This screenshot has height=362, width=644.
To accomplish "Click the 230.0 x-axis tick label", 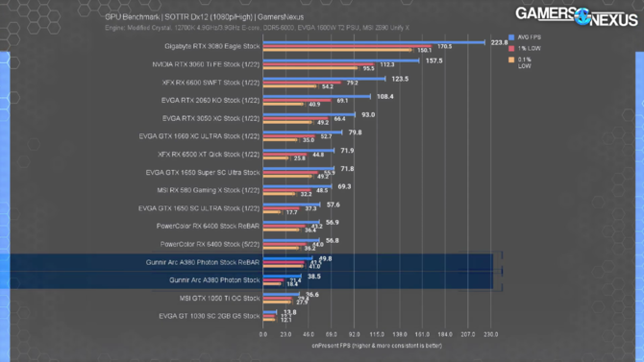I will (491, 335).
